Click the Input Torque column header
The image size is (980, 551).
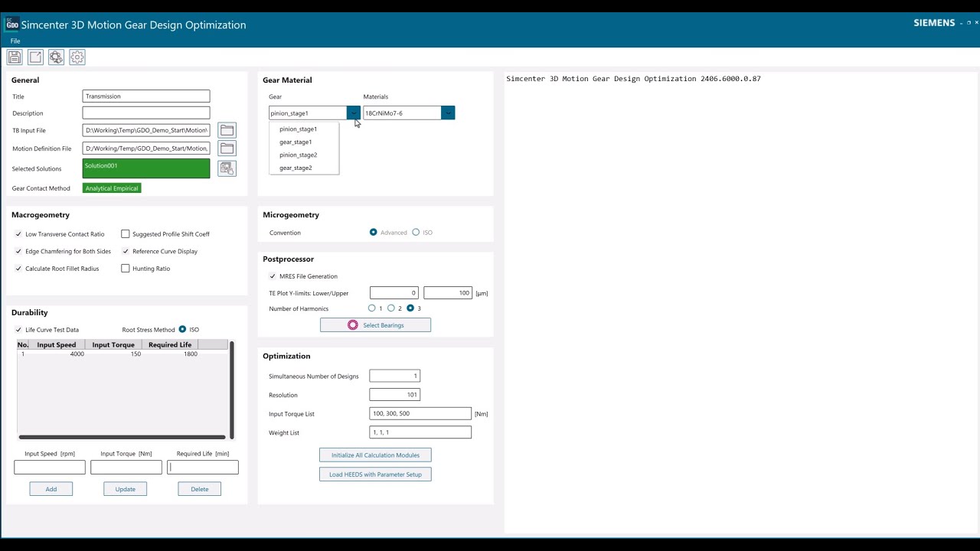[x=113, y=345]
